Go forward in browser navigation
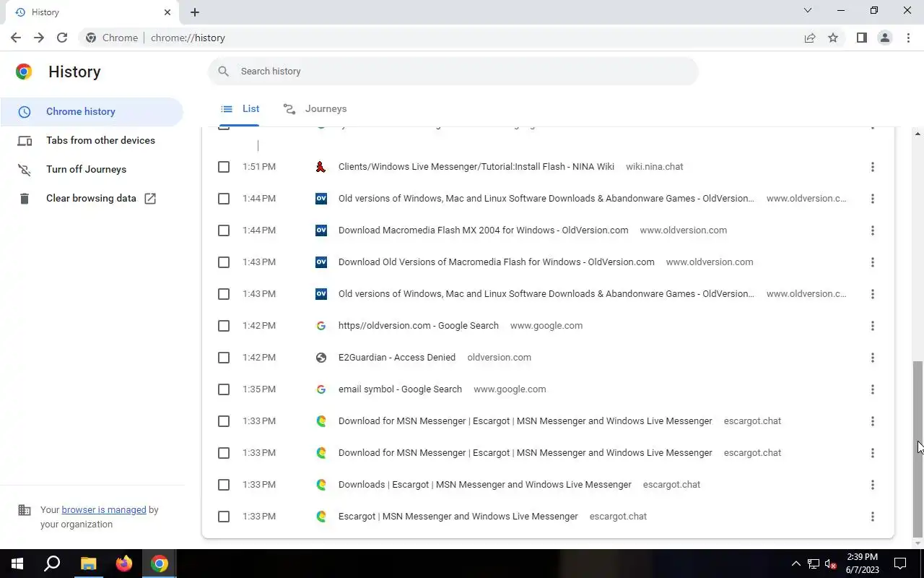Image resolution: width=924 pixels, height=578 pixels. tap(39, 38)
